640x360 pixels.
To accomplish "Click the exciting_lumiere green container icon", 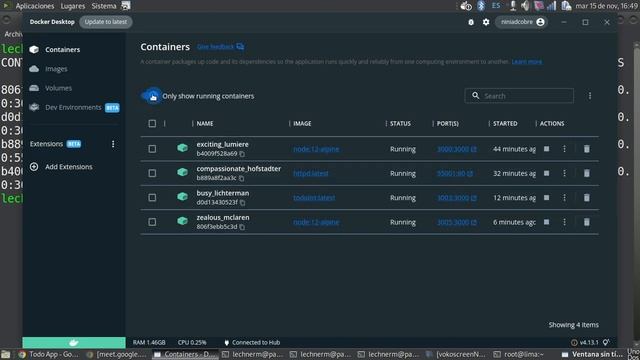I will coord(182,148).
